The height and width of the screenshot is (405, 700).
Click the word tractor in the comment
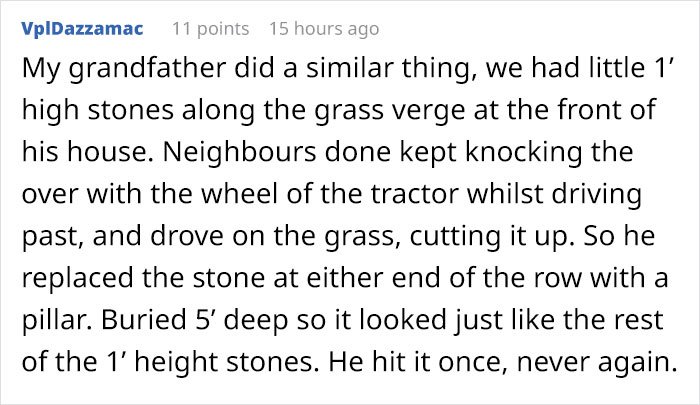click(x=414, y=193)
